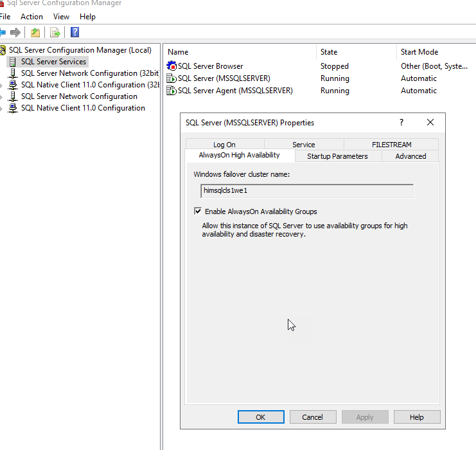
Task: Select the SQL Server (MSSQLSERVER) row name
Action: 224,78
